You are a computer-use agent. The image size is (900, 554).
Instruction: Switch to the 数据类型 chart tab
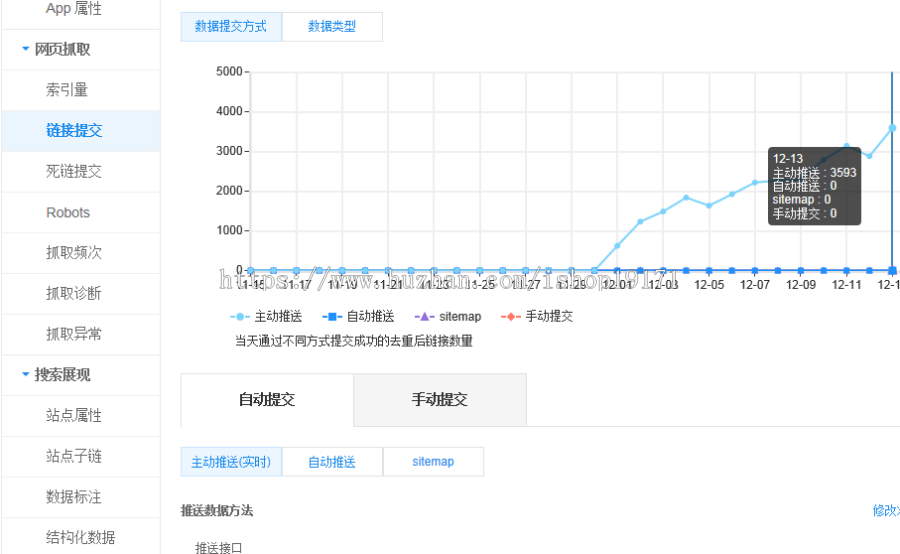(332, 26)
